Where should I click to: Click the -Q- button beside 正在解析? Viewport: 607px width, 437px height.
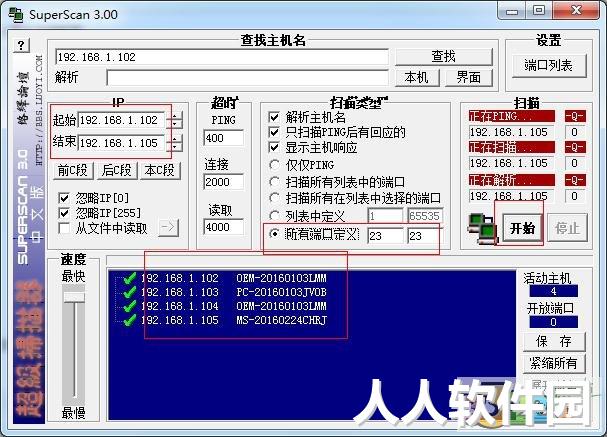pos(574,180)
